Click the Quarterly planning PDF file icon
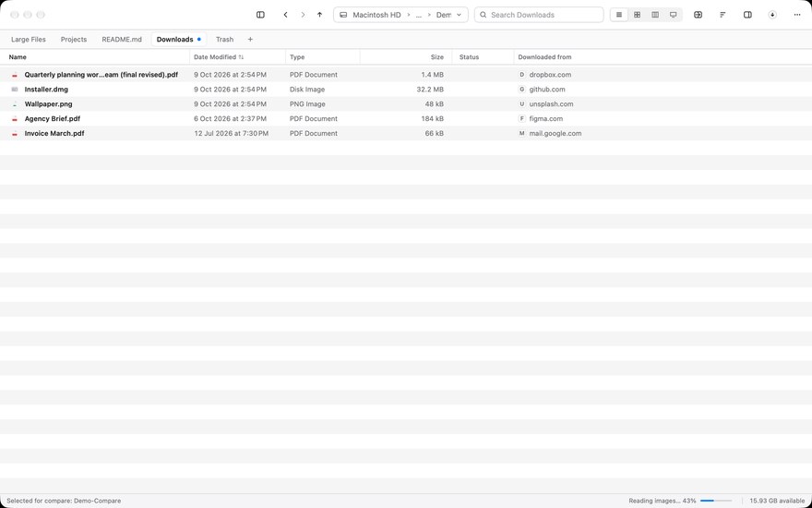812x508 pixels. pyautogui.click(x=15, y=75)
